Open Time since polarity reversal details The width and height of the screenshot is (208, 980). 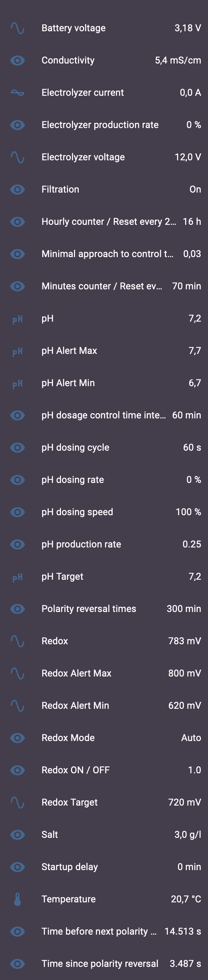click(x=104, y=964)
